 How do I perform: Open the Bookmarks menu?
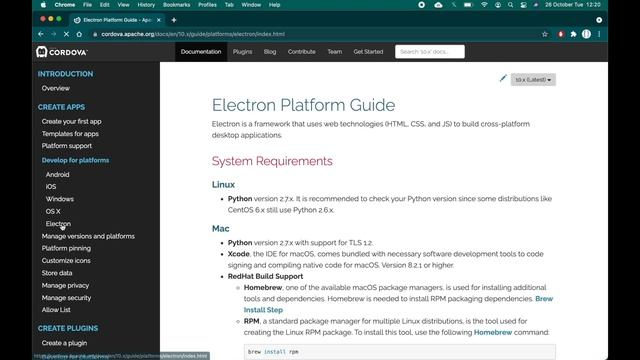point(176,5)
